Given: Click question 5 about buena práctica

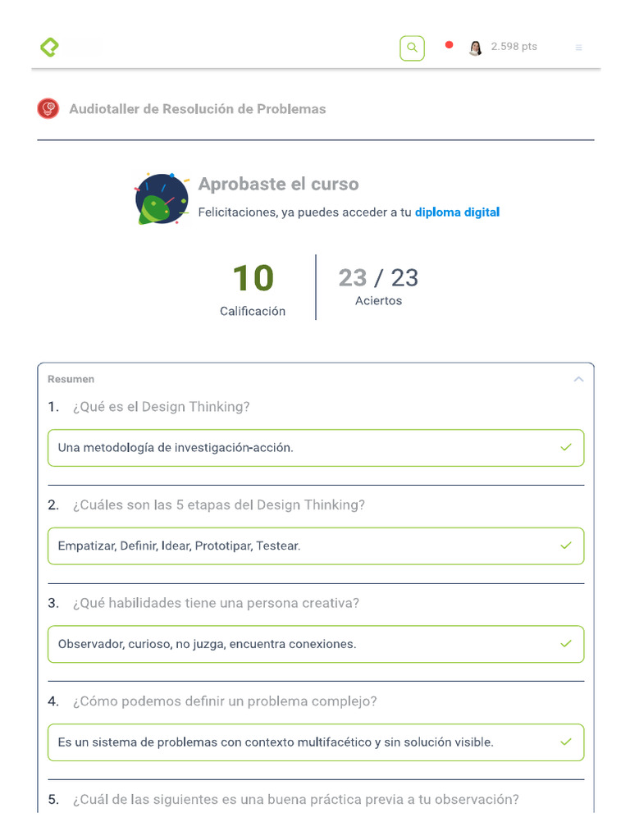Looking at the screenshot, I should point(295,799).
